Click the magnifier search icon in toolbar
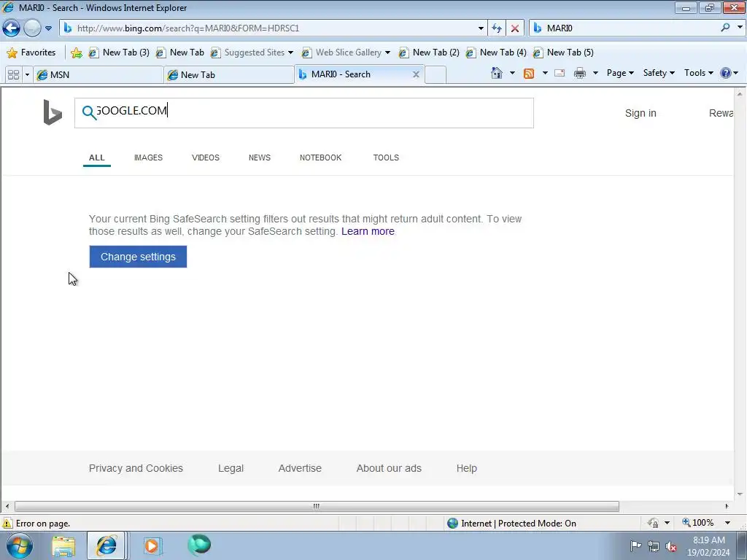This screenshot has height=560, width=747. point(725,28)
